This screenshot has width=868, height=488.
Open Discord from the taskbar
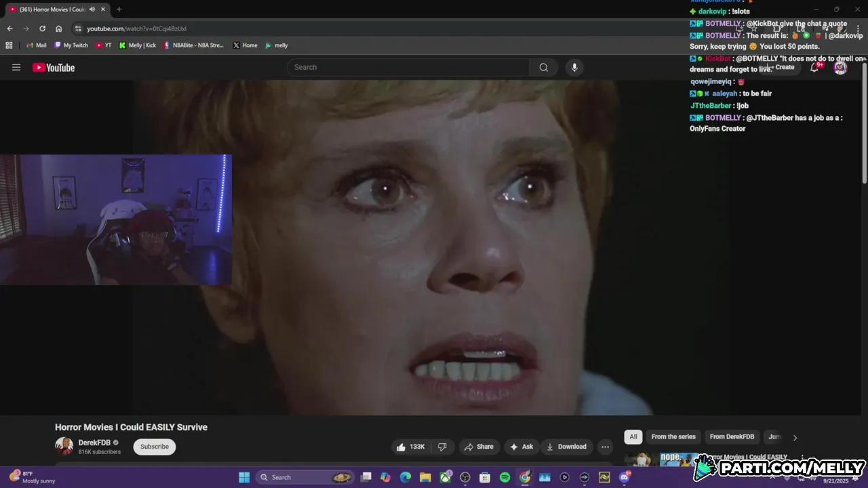click(x=624, y=477)
